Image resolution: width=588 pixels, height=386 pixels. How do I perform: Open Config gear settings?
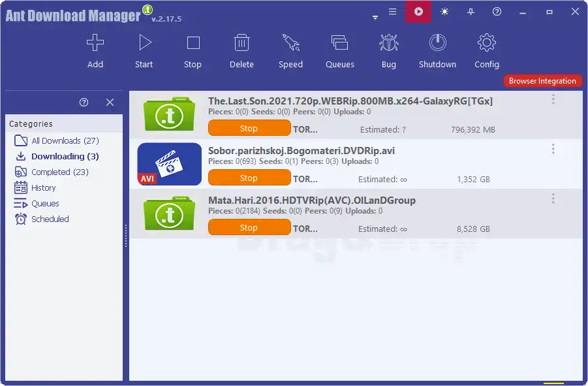click(487, 42)
